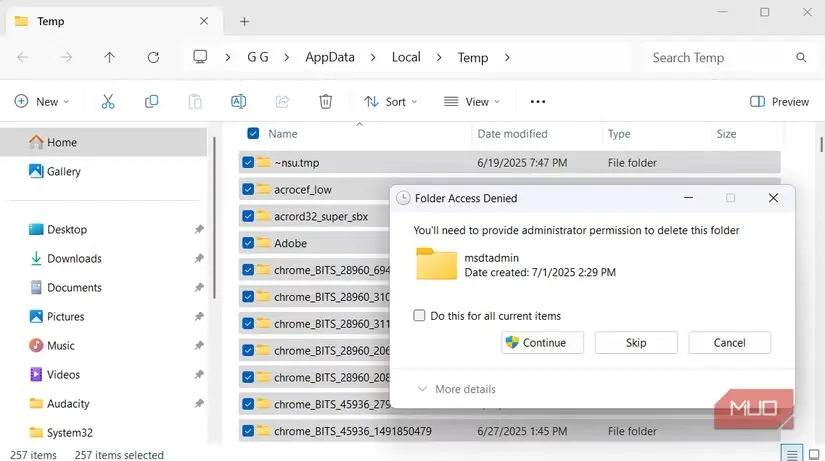
Task: Click the This PC monitor icon
Action: pyautogui.click(x=200, y=57)
